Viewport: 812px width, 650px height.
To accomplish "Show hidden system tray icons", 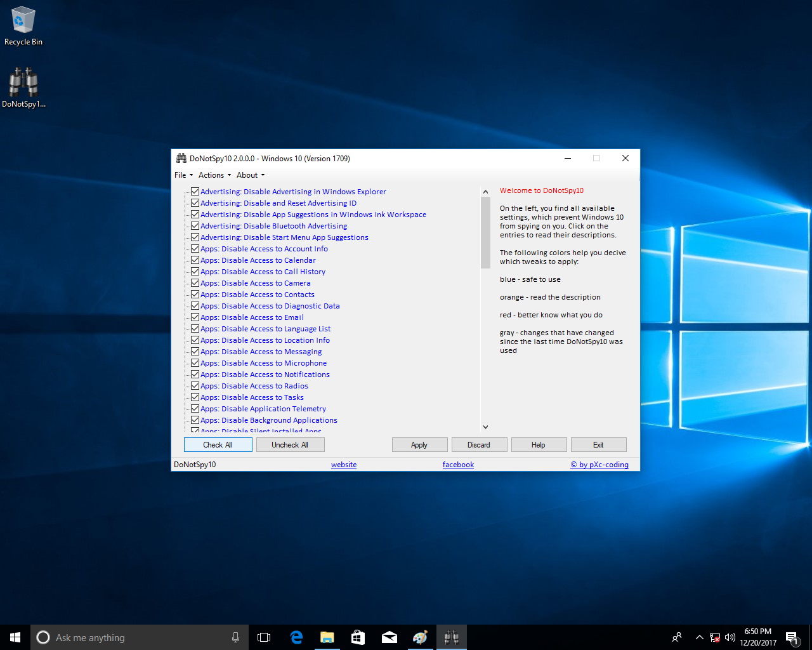I will click(x=699, y=637).
